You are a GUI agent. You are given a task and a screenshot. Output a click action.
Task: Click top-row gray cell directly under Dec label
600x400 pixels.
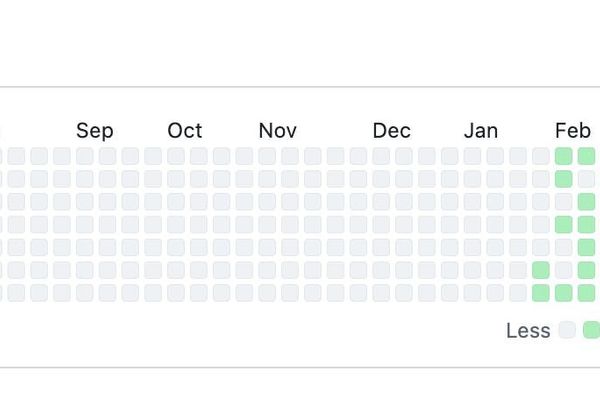point(381,156)
